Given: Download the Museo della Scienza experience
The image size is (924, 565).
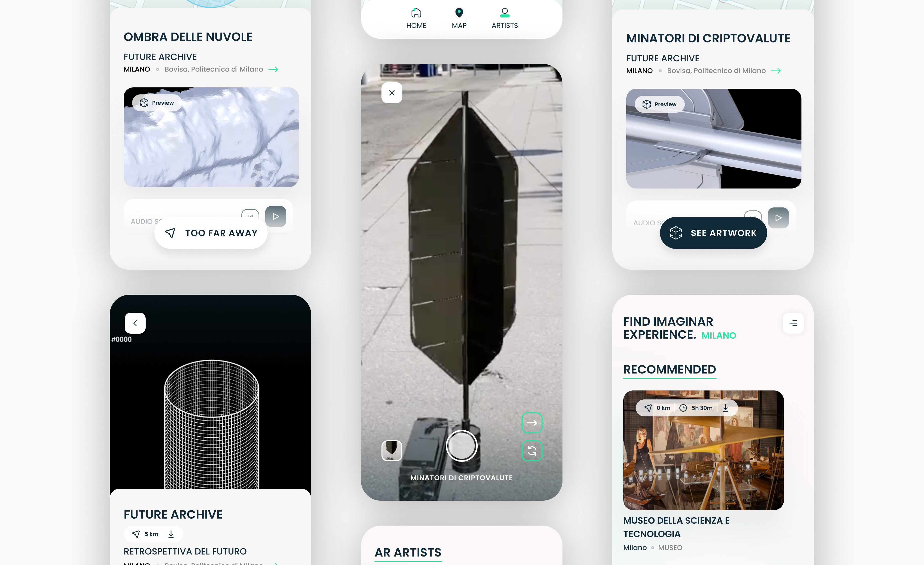Looking at the screenshot, I should (x=725, y=408).
